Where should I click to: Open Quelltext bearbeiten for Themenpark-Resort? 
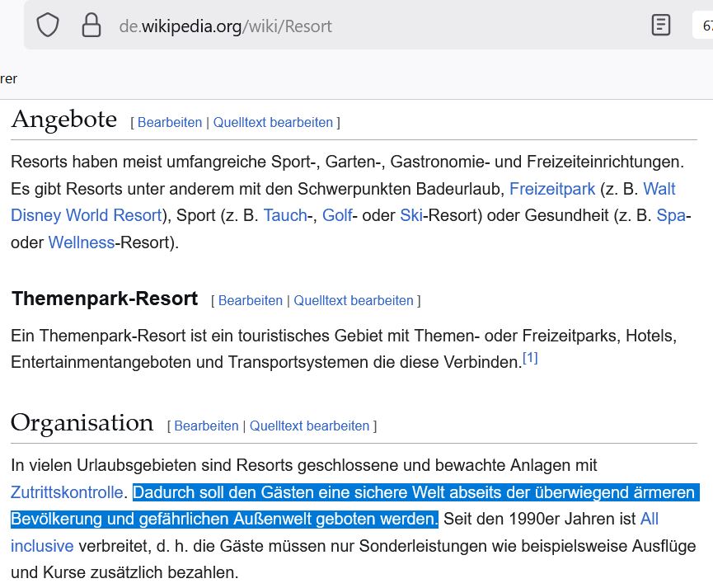(x=354, y=300)
